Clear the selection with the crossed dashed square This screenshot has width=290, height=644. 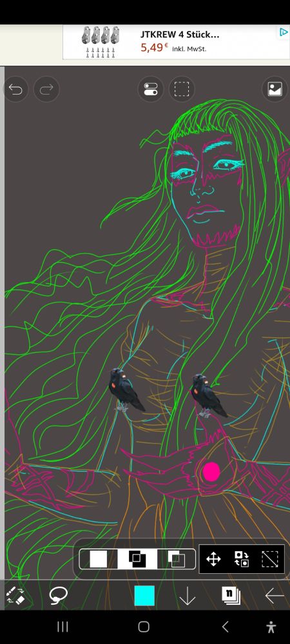(270, 559)
